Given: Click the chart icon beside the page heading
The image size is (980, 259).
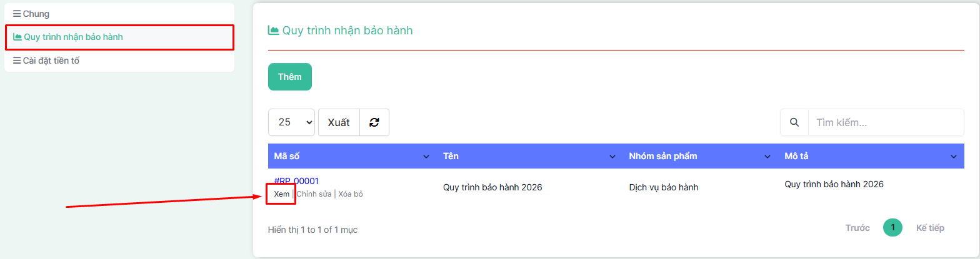Looking at the screenshot, I should pos(273,30).
